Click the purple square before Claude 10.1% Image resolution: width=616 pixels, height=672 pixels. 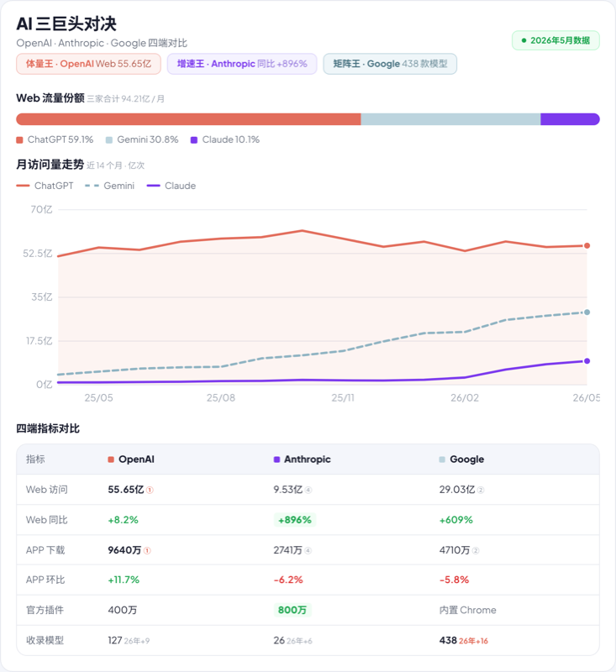[x=194, y=140]
